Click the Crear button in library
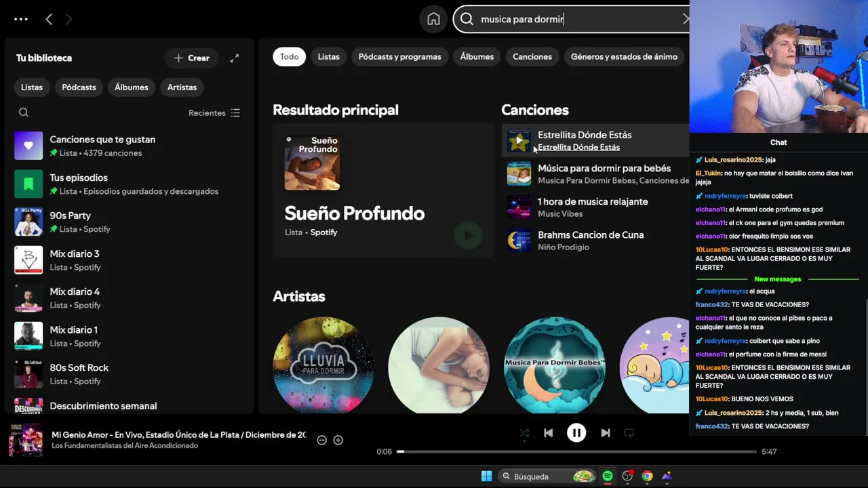868x488 pixels. 191,58
